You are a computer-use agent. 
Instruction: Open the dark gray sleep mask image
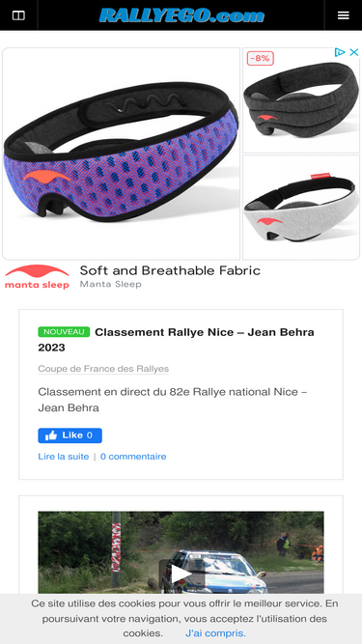[301, 100]
